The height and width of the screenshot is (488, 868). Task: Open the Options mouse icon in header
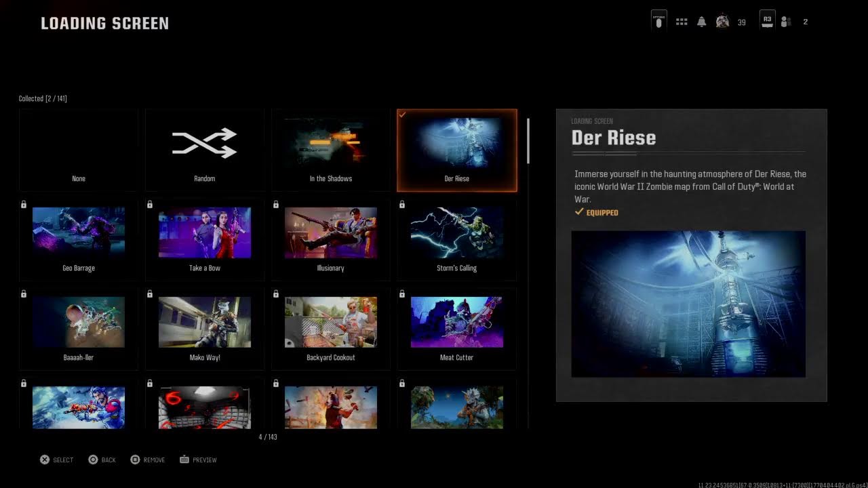[658, 21]
